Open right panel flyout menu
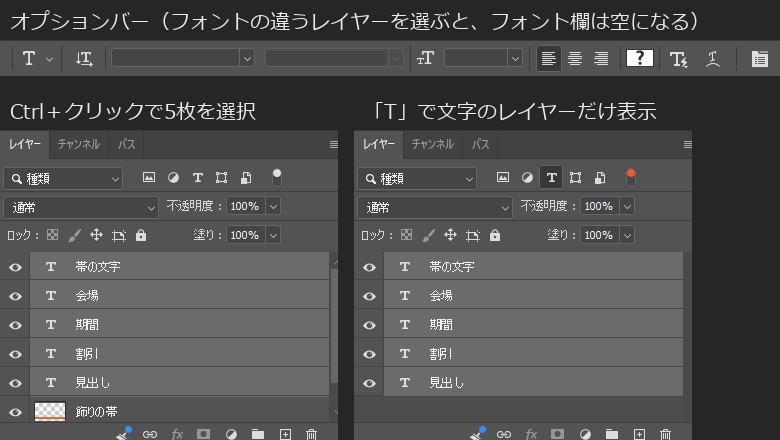 click(687, 145)
